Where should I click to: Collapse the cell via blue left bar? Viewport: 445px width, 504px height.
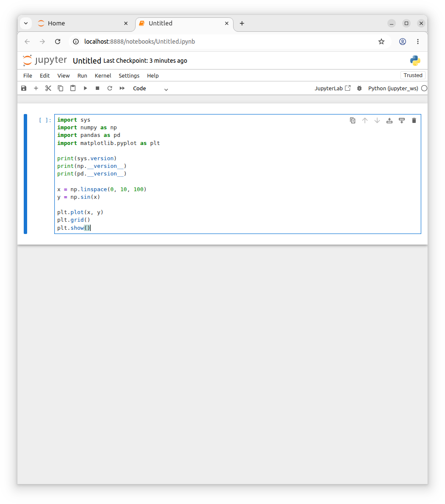point(25,174)
